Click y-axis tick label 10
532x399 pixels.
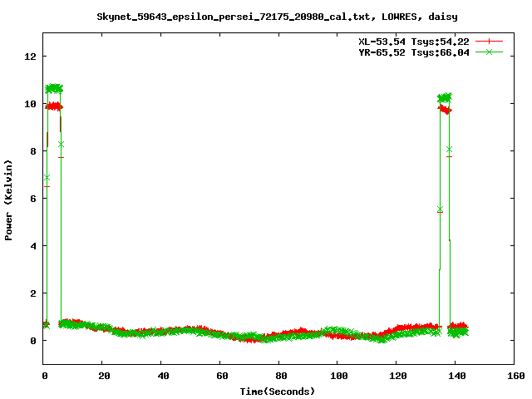tap(30, 104)
